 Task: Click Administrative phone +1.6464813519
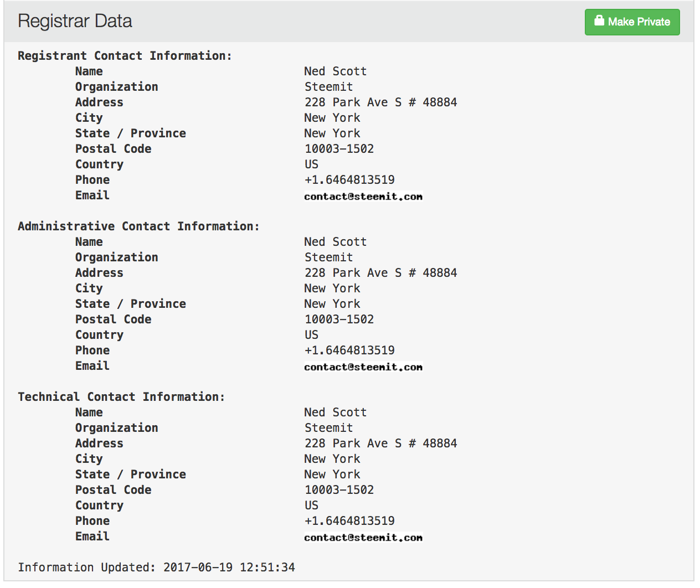349,350
